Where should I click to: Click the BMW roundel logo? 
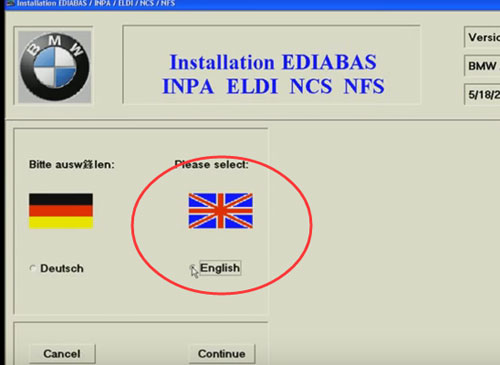pos(55,67)
